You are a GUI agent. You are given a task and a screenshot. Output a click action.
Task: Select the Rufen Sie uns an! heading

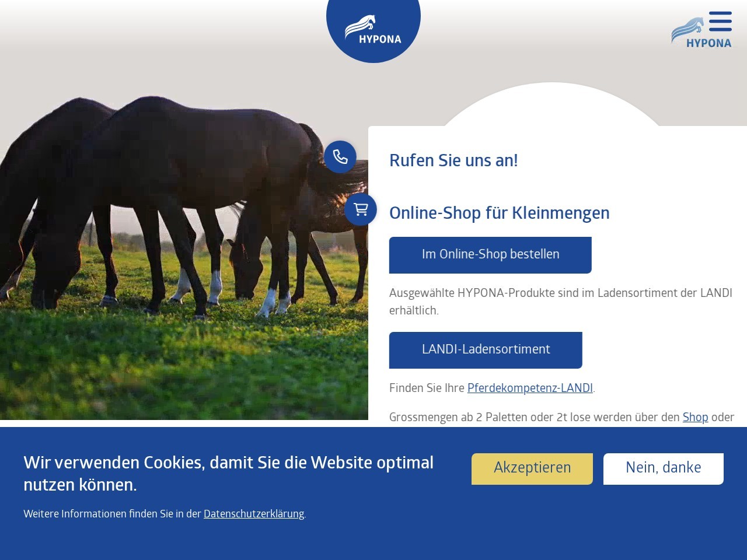453,160
